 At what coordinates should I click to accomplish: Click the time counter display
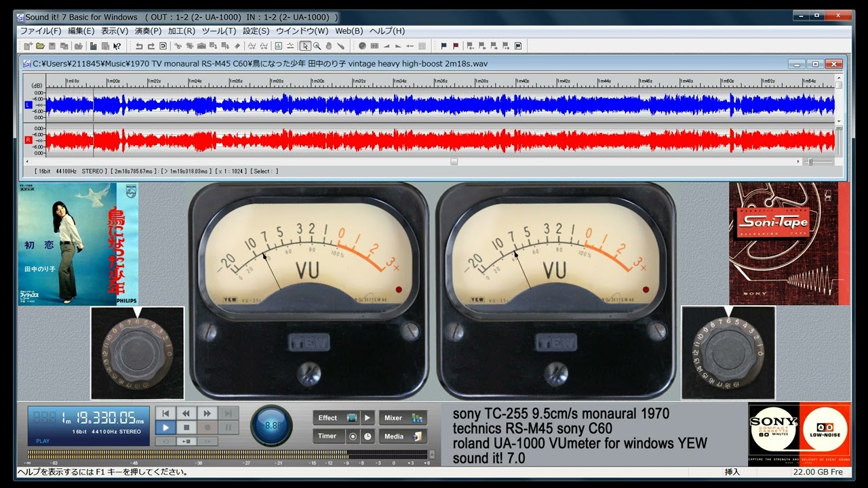[x=89, y=426]
